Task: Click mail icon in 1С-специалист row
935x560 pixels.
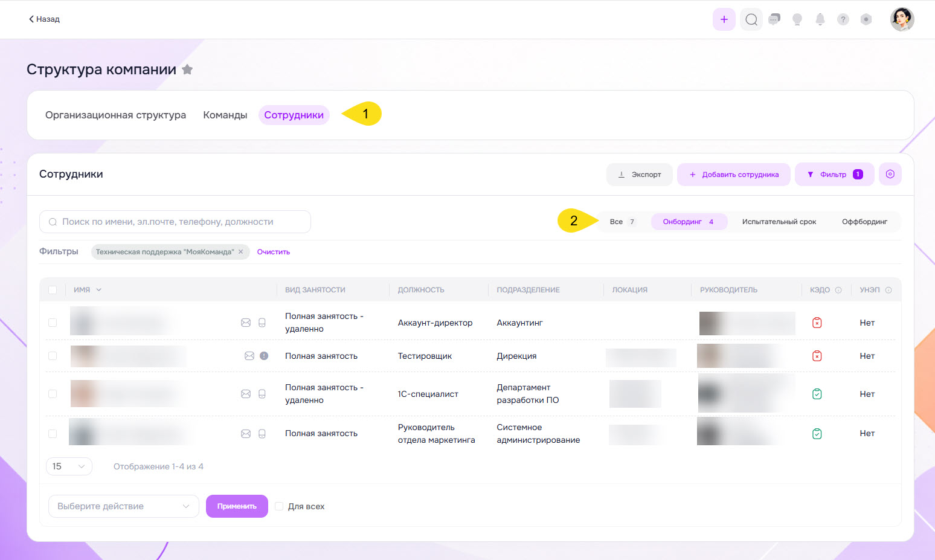Action: [x=246, y=394]
